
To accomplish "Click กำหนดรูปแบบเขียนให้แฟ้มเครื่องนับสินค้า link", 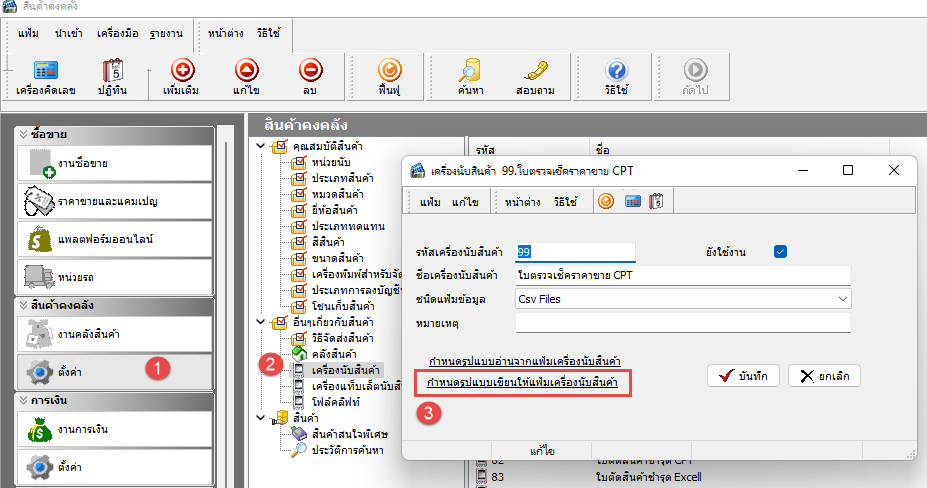I will pos(522,382).
